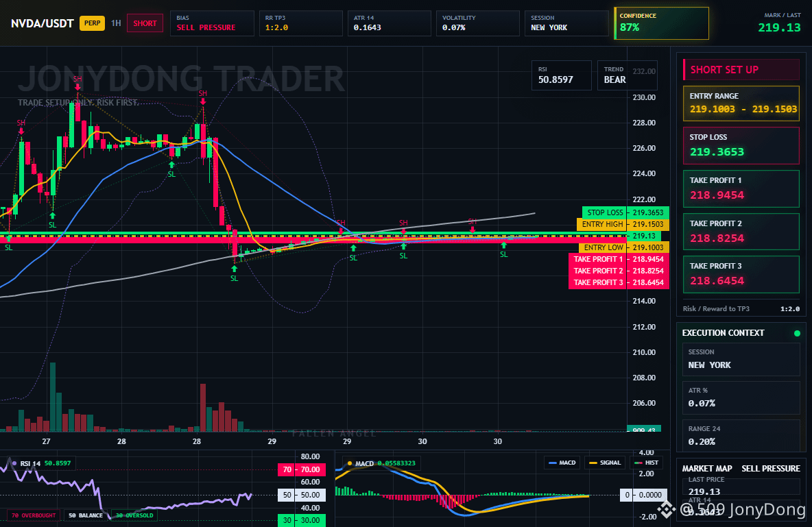
Task: Click the green status dot beside Execution Context
Action: click(x=797, y=333)
